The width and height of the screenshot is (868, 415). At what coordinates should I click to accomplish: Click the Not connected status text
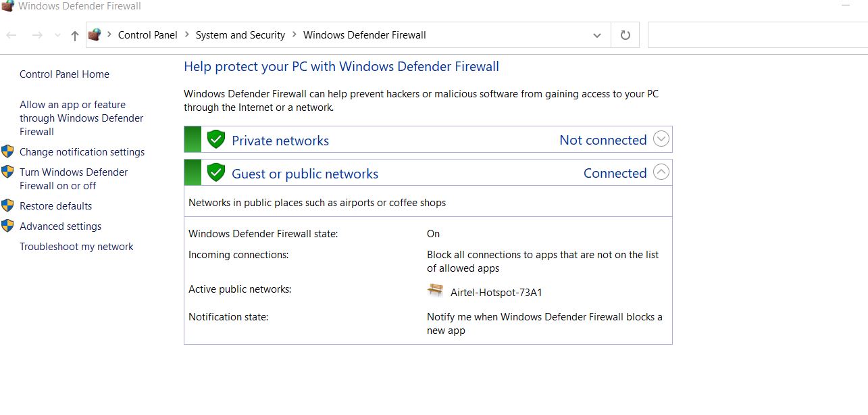(x=603, y=140)
